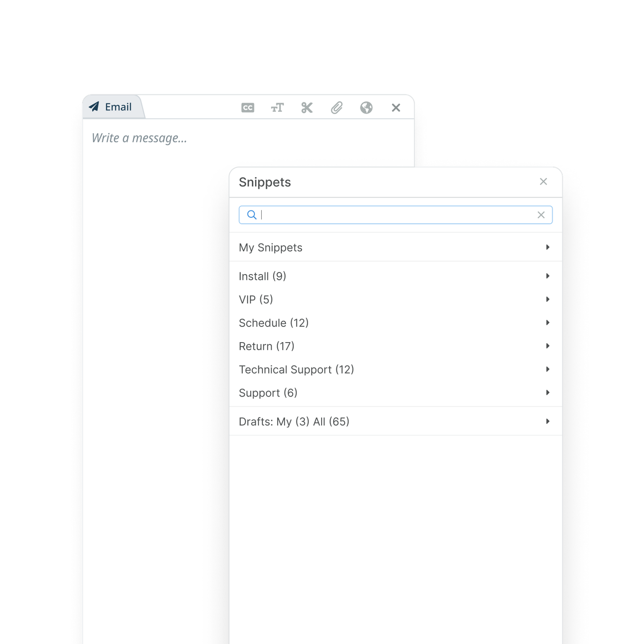This screenshot has width=644, height=644.
Task: Attach a file with paperclip icon
Action: pos(337,108)
